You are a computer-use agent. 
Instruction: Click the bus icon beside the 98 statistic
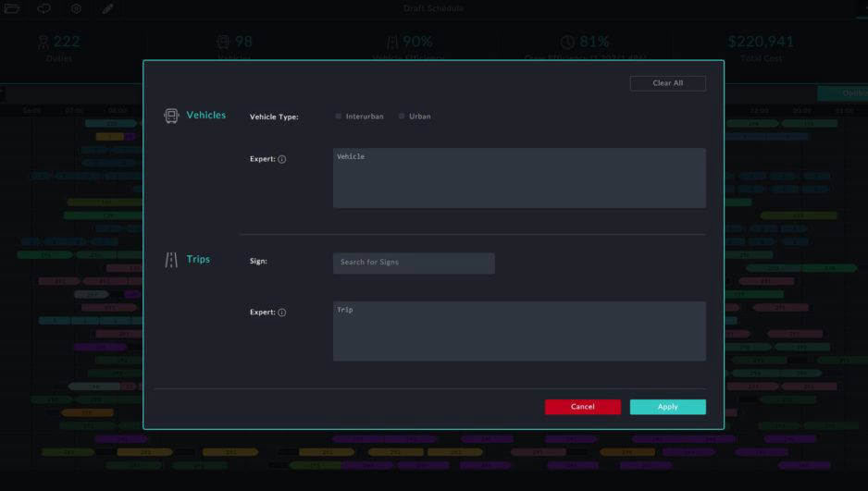223,42
